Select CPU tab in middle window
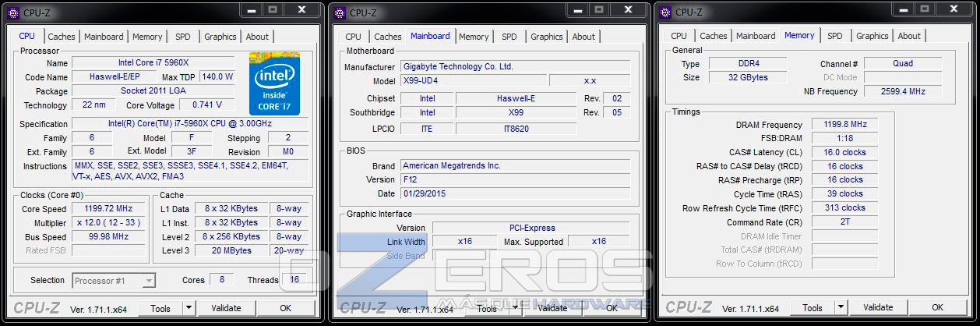This screenshot has height=326, width=980. click(x=354, y=37)
